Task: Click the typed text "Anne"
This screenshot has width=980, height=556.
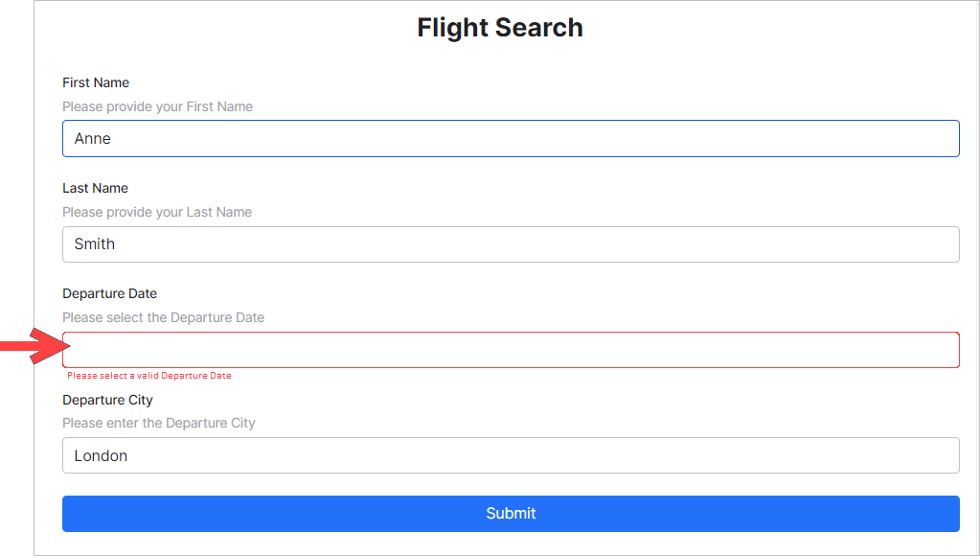Action: [93, 138]
